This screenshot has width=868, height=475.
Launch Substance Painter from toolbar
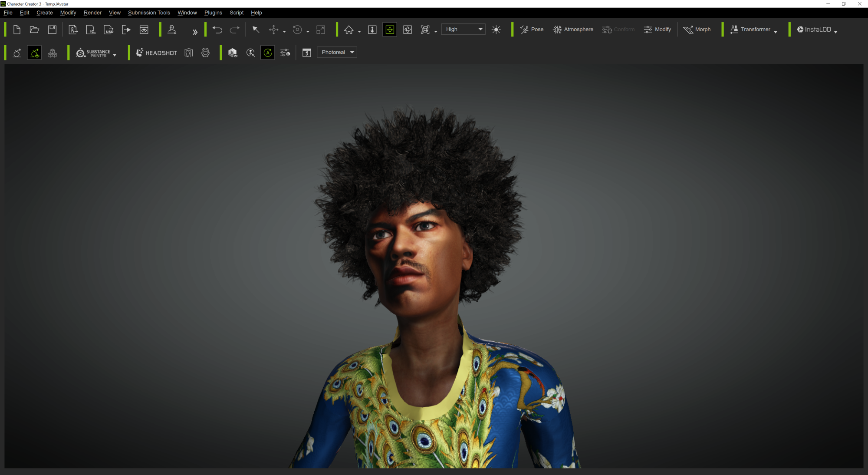click(x=93, y=53)
